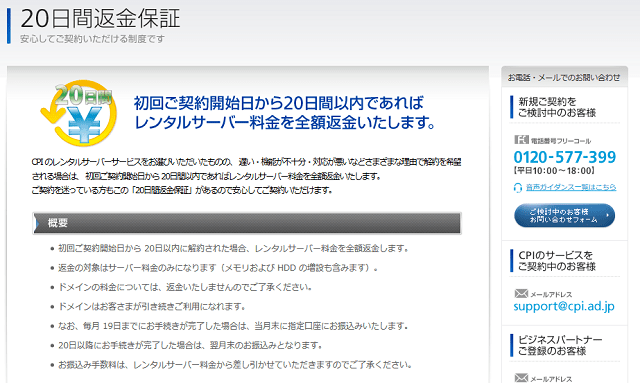Open ご検討中のお客様 お問い合わせフォーム button

point(564,215)
